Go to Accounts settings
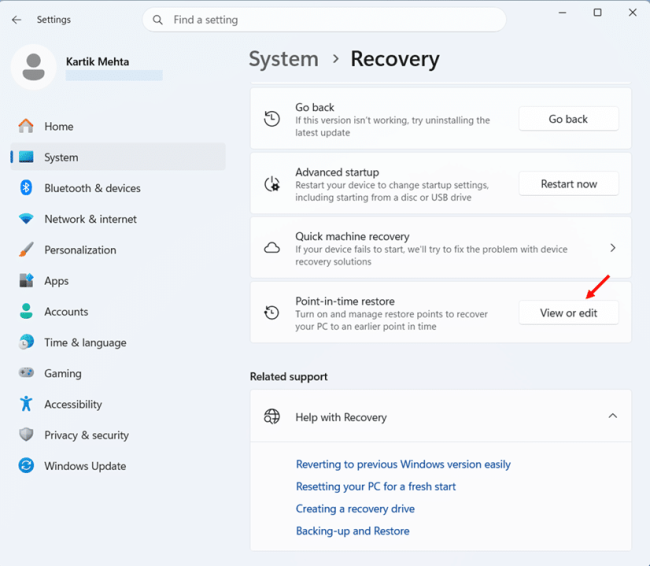The image size is (650, 566). pyautogui.click(x=118, y=311)
